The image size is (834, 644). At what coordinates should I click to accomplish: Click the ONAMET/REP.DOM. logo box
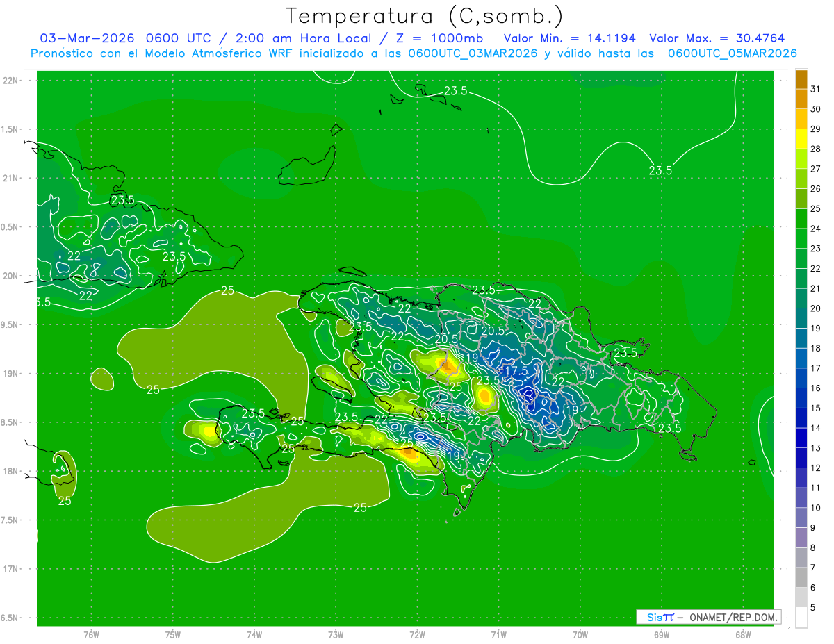[x=708, y=617]
